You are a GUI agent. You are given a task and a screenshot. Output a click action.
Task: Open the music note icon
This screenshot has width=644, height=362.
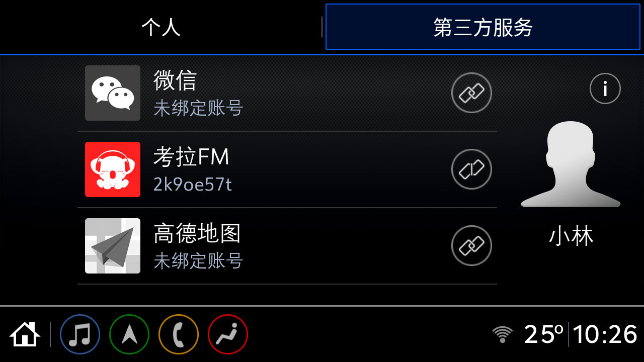pyautogui.click(x=80, y=334)
